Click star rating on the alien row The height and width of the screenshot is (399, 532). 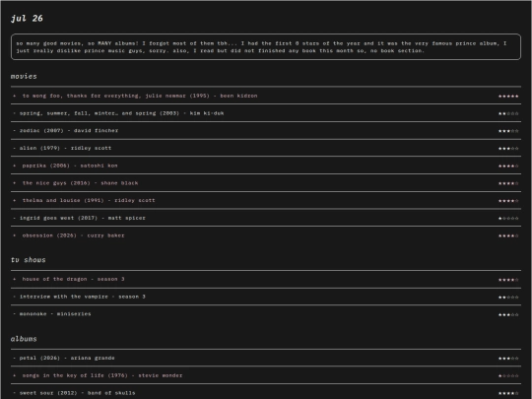[508, 149]
